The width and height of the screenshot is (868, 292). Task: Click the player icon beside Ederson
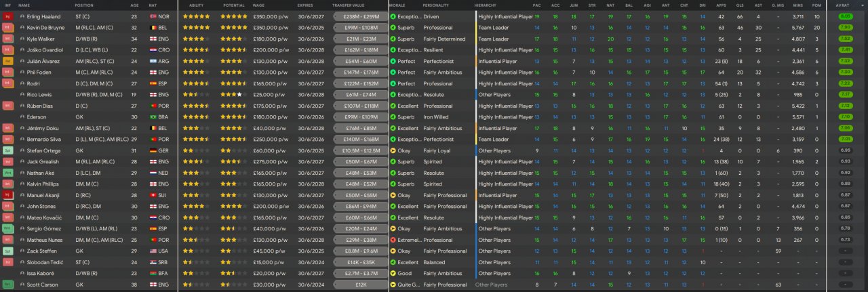pyautogui.click(x=22, y=117)
